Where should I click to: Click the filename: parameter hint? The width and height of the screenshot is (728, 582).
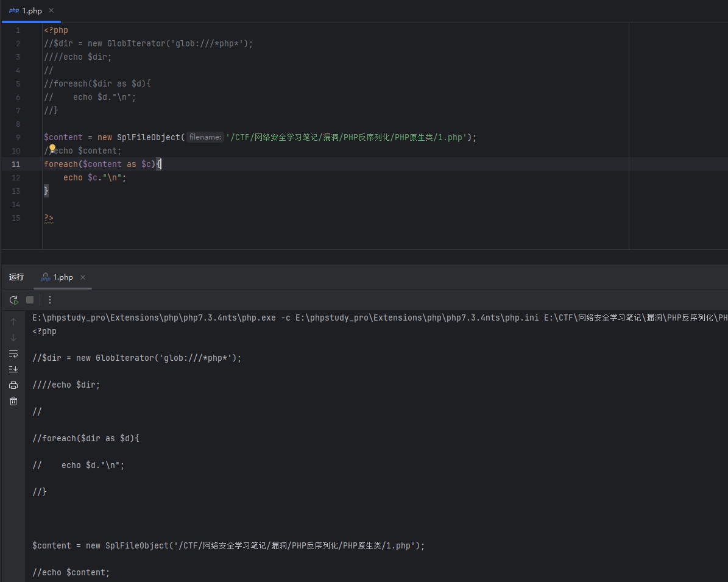pos(205,138)
